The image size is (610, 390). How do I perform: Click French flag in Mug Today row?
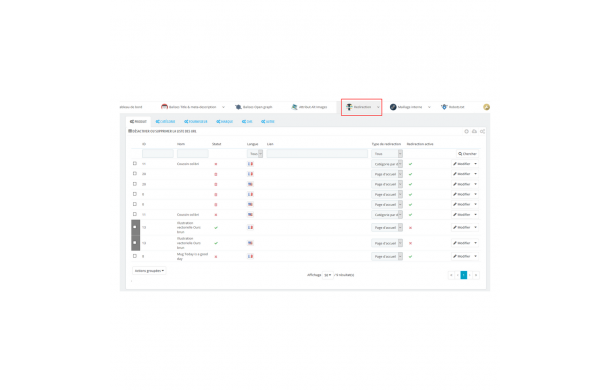(x=251, y=256)
